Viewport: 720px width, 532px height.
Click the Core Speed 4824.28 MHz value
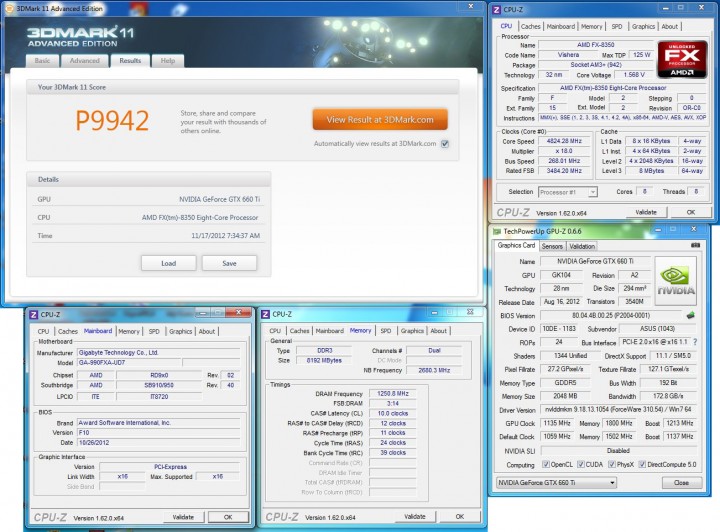(564, 141)
